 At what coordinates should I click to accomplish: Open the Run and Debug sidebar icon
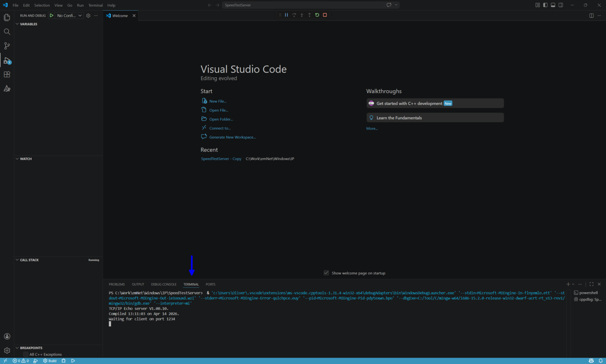[6, 60]
